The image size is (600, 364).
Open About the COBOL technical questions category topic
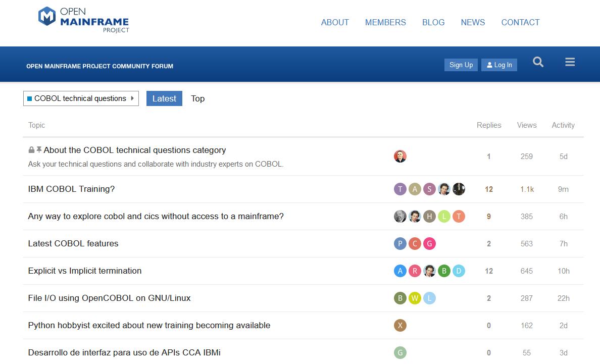(135, 150)
